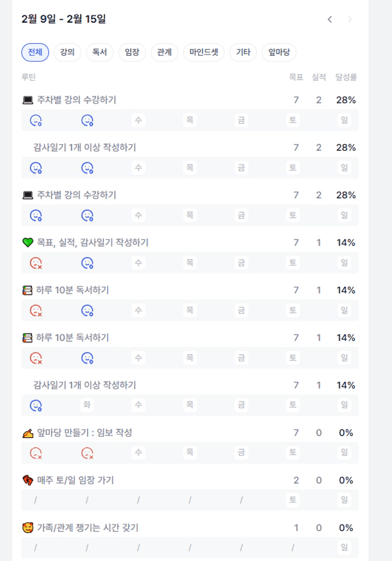This screenshot has height=561, width=392.
Task: Click the footprints icon for 매주 토/일 임장 가기
Action: pos(28,480)
